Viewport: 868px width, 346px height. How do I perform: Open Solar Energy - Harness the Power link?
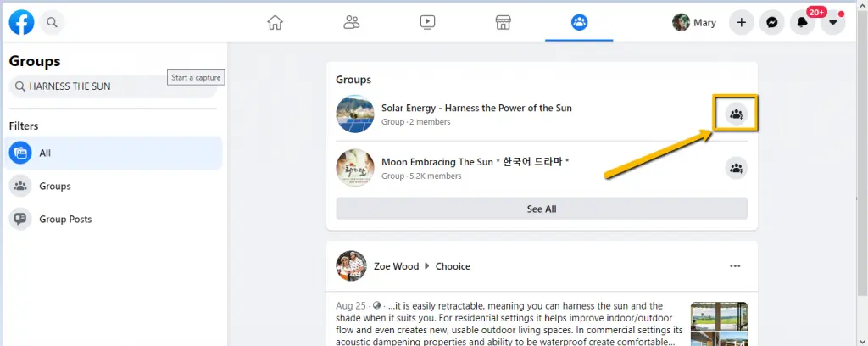[476, 108]
